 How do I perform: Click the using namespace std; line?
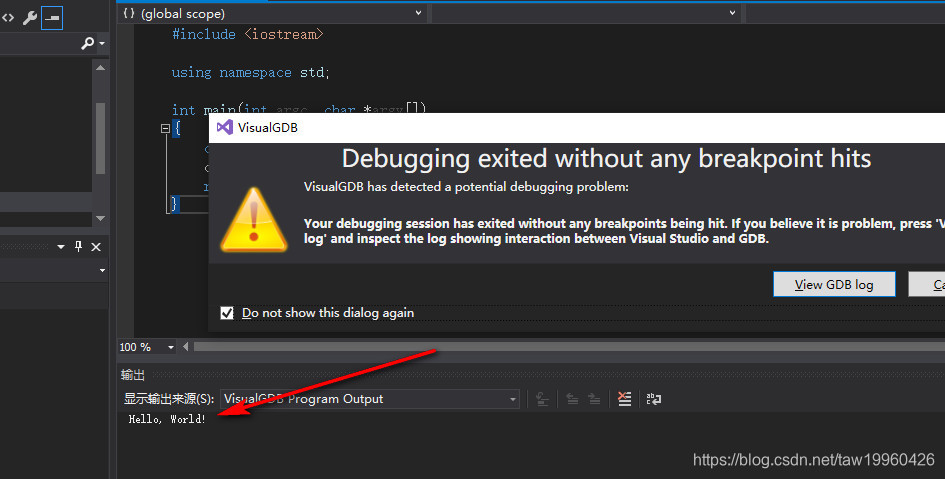tap(250, 72)
